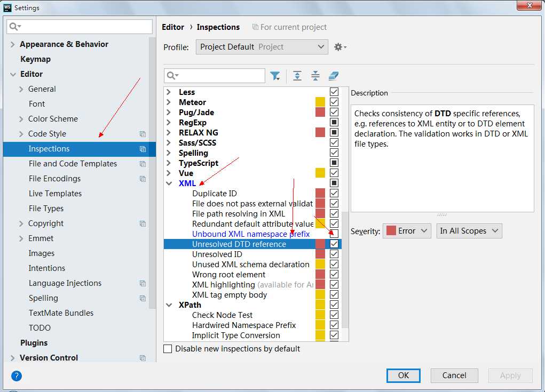The image size is (545, 392).
Task: Select the Inspections settings page
Action: 79,149
